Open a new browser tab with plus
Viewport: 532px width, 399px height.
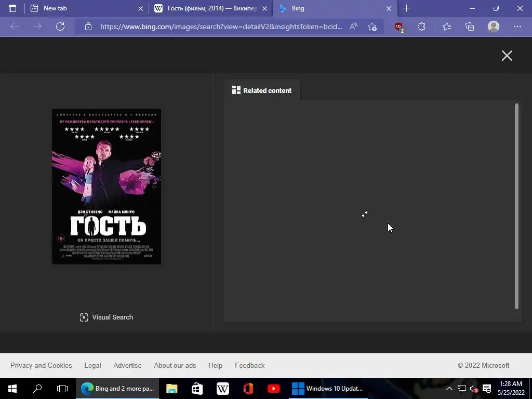406,8
